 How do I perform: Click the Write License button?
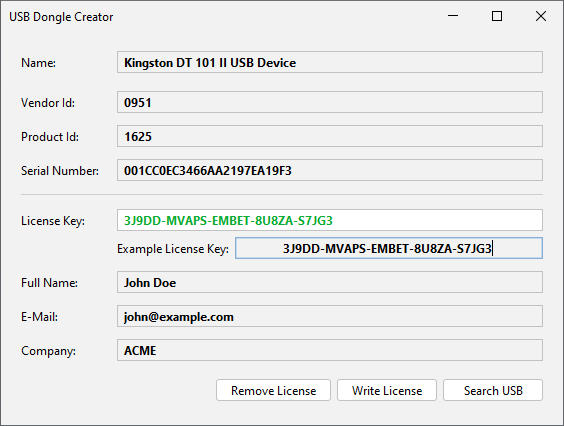coord(387,390)
